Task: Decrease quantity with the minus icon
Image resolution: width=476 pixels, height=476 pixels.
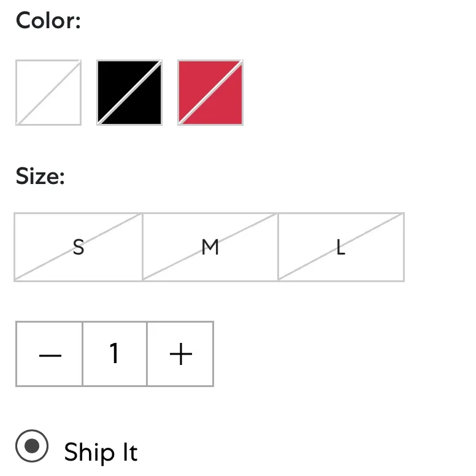Action: coord(50,354)
